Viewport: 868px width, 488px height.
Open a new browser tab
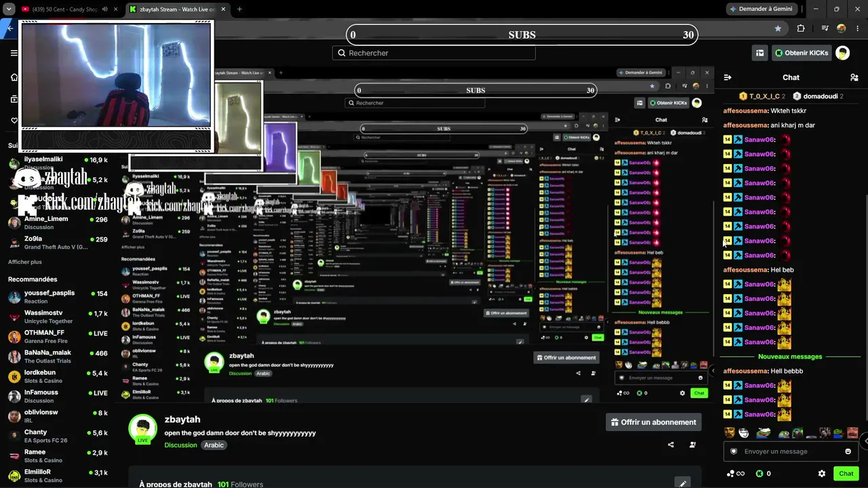[x=239, y=9]
